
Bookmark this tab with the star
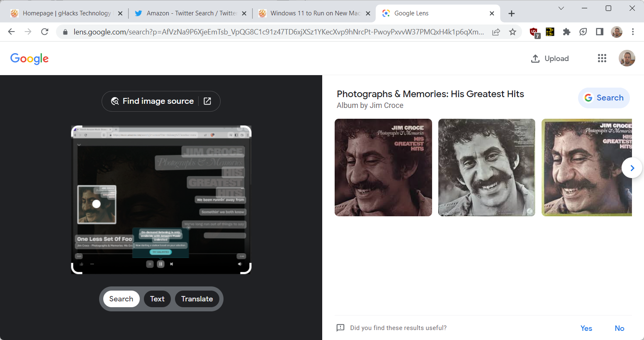513,32
